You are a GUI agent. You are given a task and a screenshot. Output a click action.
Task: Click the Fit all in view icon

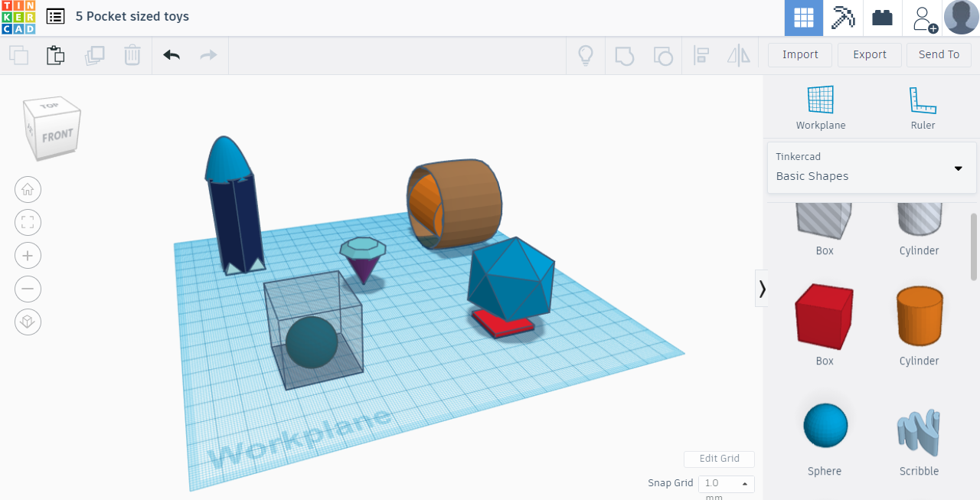pyautogui.click(x=28, y=223)
